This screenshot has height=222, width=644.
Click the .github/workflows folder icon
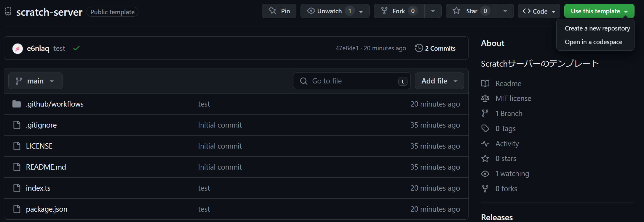(x=17, y=104)
